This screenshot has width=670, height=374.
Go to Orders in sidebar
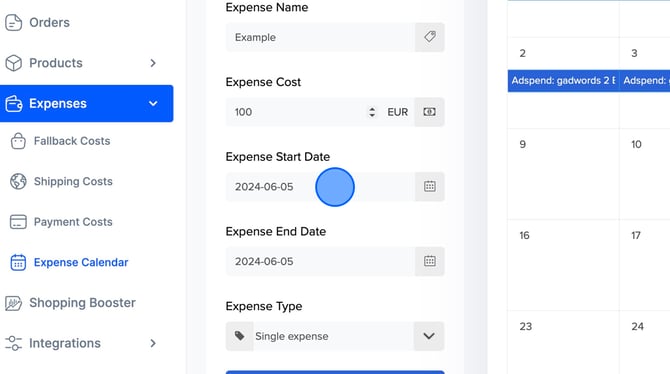pyautogui.click(x=50, y=23)
